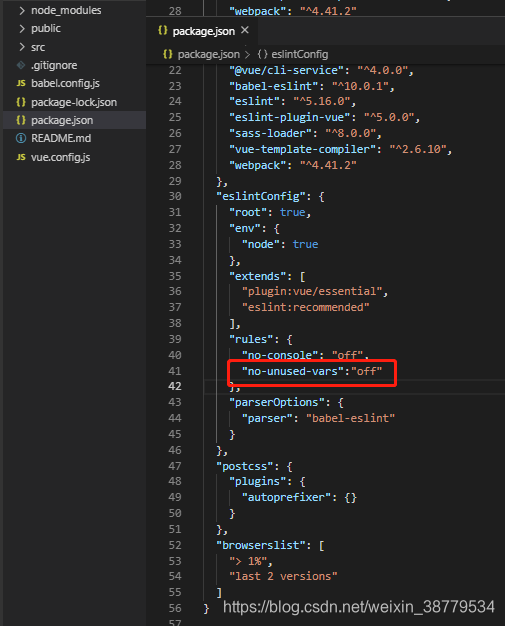Click the JS icon beside vue.config.js
This screenshot has height=626, width=505.
tap(21, 157)
